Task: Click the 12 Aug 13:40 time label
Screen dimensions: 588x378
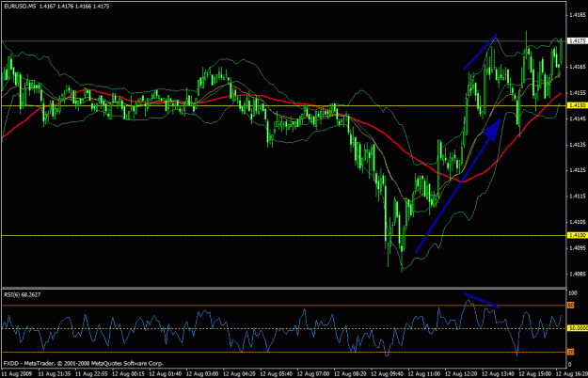Action: pos(498,374)
